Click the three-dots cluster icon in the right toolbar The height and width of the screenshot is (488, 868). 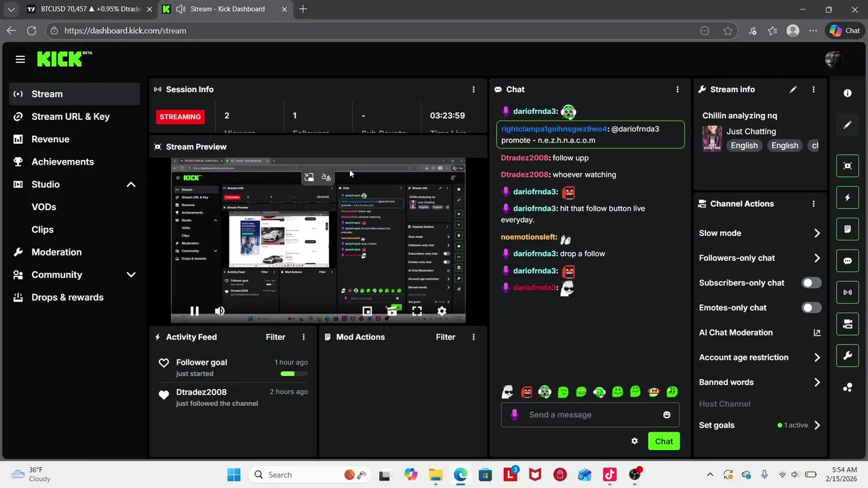(x=848, y=388)
